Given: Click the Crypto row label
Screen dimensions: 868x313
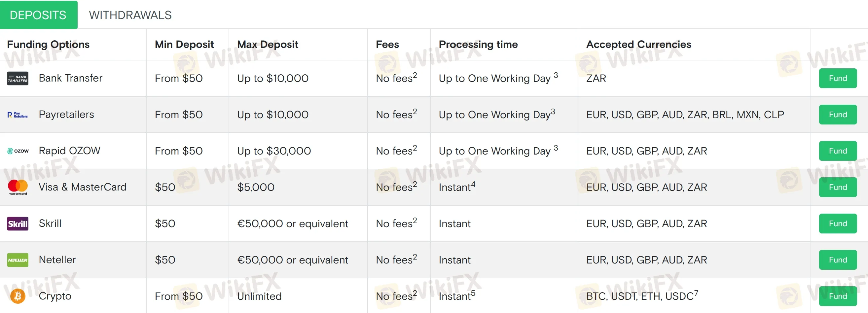Looking at the screenshot, I should (55, 296).
